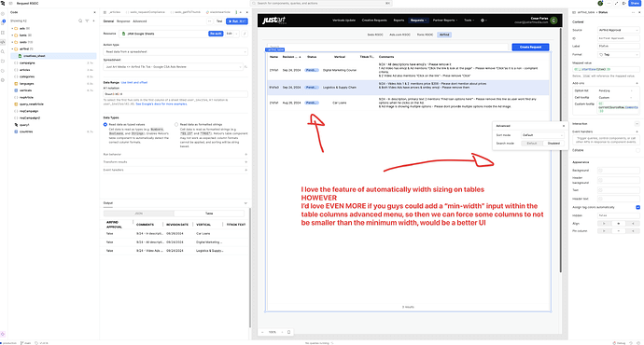
Task: Click the Retool logo icon
Action: (x=3, y=4)
